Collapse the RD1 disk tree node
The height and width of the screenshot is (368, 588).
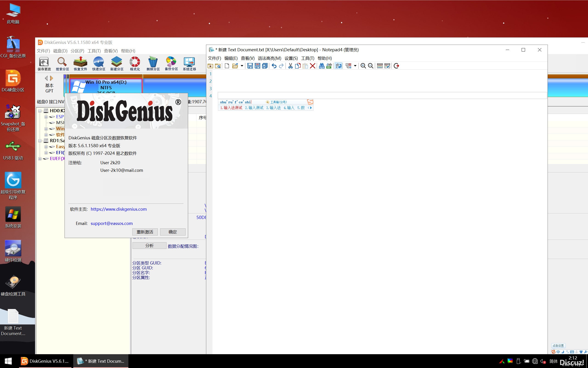[40, 141]
